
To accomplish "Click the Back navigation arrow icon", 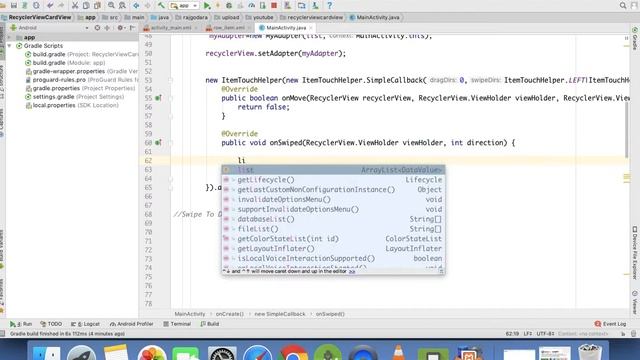I will tap(136, 5).
